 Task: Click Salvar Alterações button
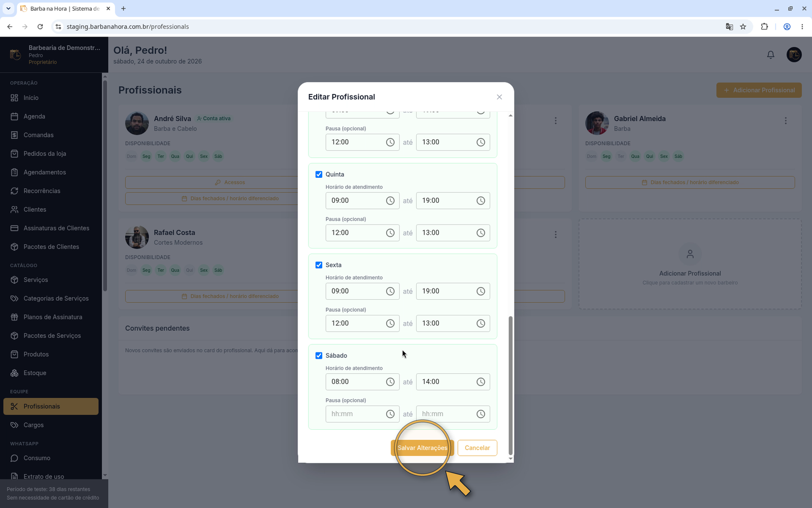(422, 448)
